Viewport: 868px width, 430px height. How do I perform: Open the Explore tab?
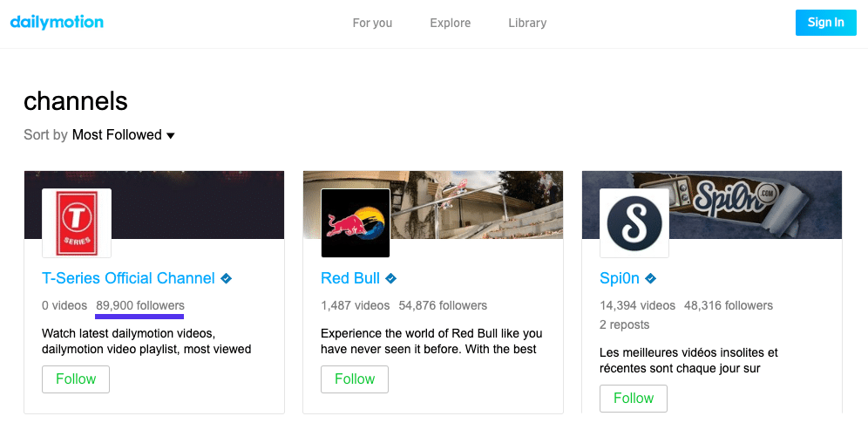point(450,23)
